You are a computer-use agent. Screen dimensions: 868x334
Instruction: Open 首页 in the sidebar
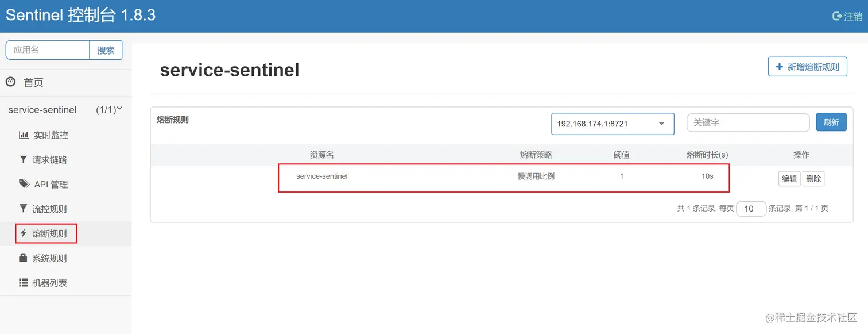[x=33, y=83]
